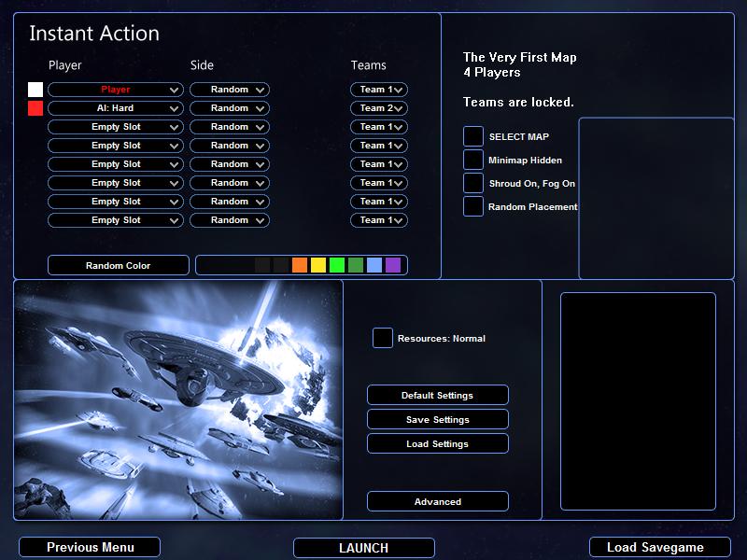Toggle the Random Placement box

(x=473, y=206)
